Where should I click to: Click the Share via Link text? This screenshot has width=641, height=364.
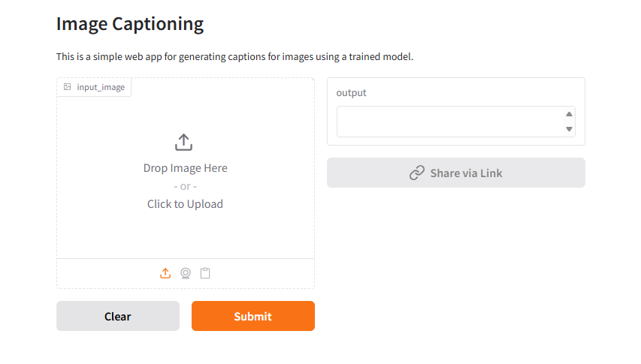466,173
